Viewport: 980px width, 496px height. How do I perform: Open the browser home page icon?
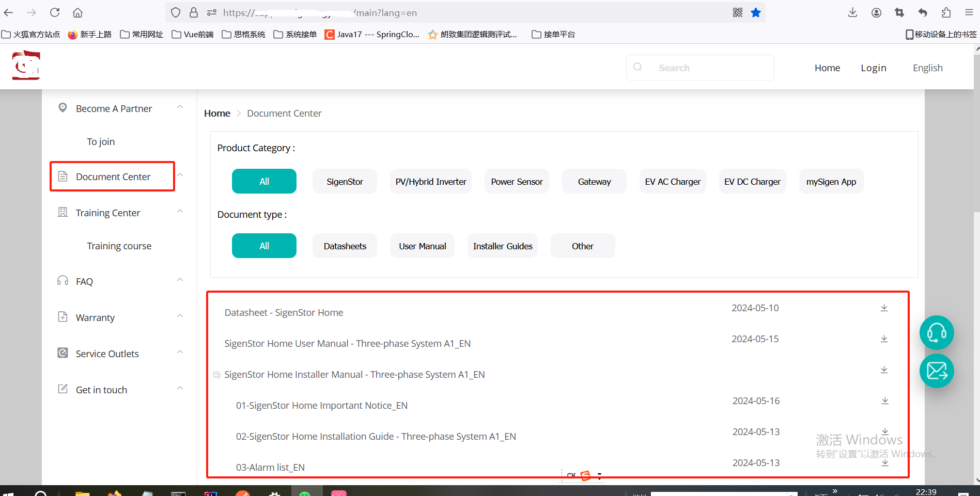[77, 12]
